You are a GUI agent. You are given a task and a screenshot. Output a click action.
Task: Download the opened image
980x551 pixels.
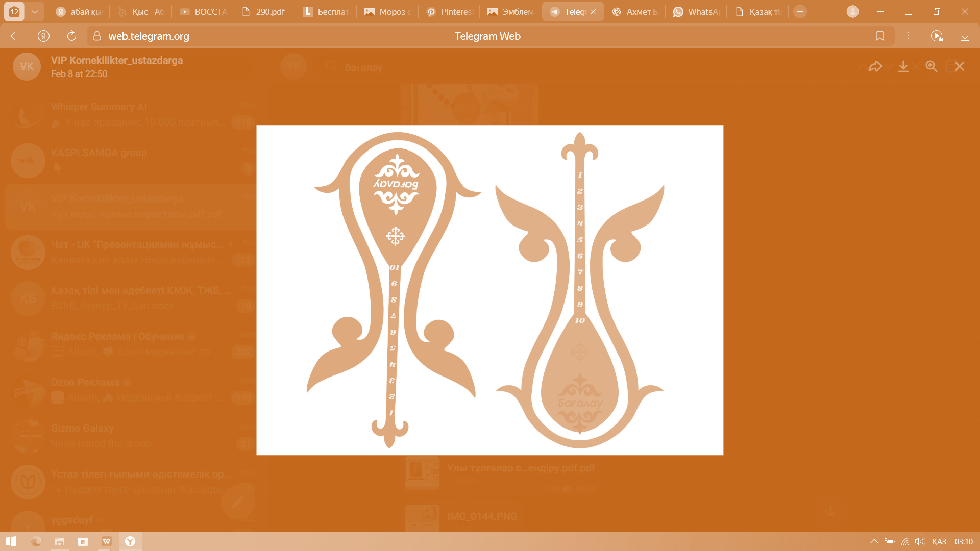(903, 66)
